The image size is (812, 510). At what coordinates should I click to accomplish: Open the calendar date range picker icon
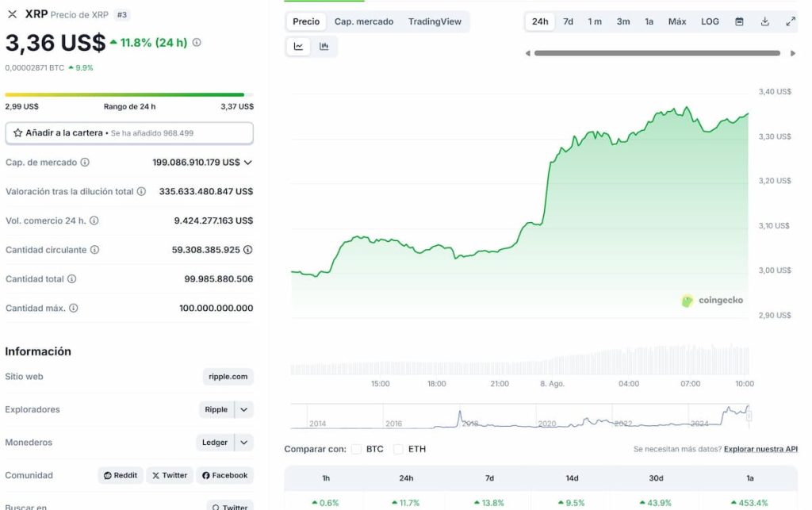(741, 21)
